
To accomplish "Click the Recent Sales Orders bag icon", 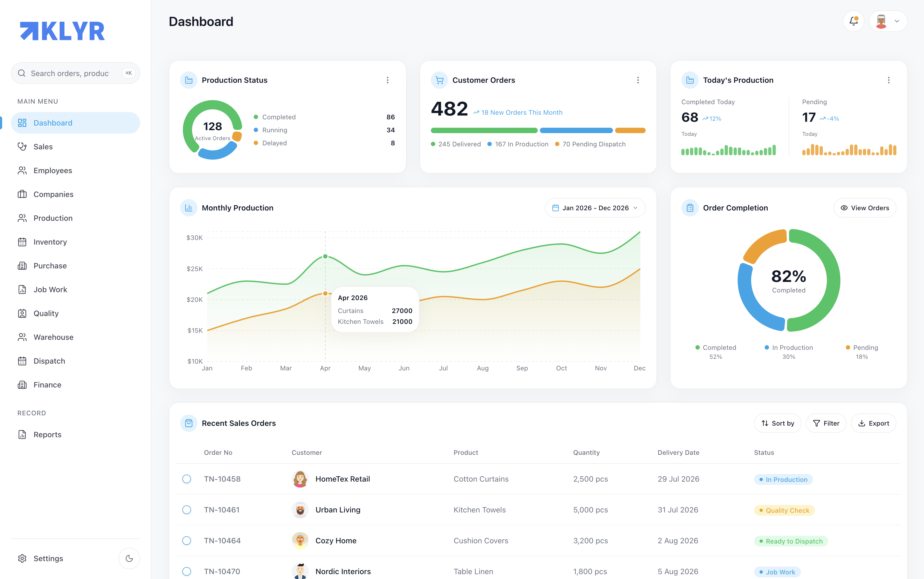I will click(189, 423).
